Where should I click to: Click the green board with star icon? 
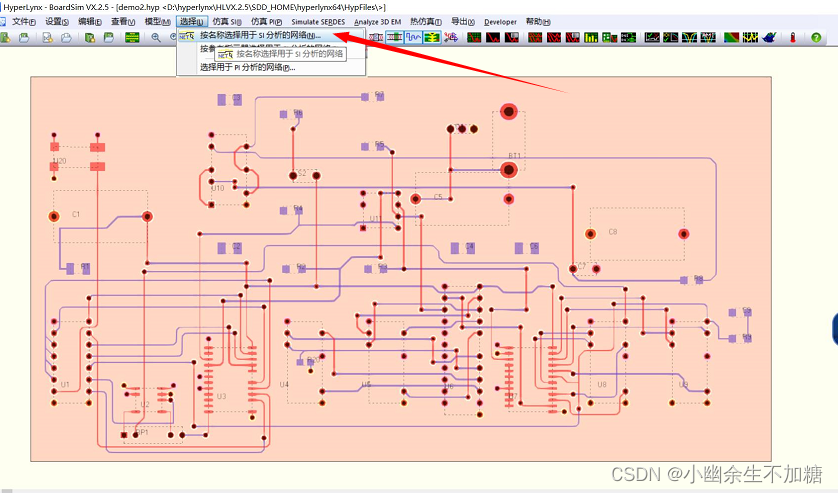[x=90, y=37]
